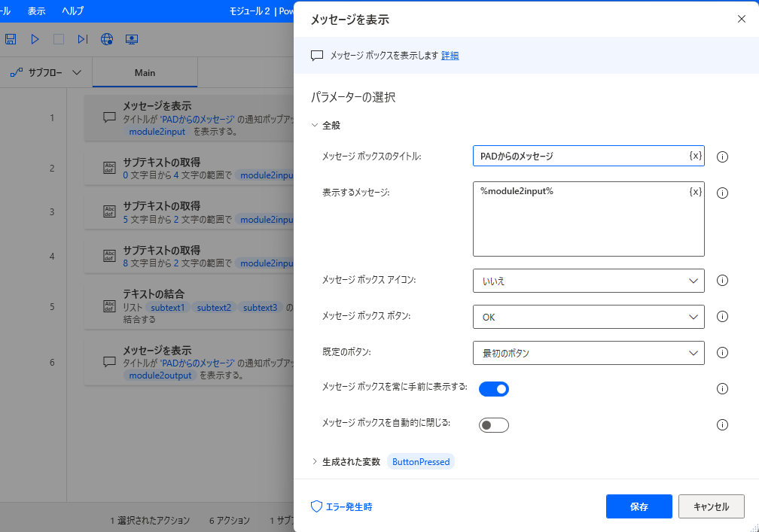This screenshot has width=759, height=532.
Task: Click Abc icon of テキストの結合 row
Action: (109, 306)
